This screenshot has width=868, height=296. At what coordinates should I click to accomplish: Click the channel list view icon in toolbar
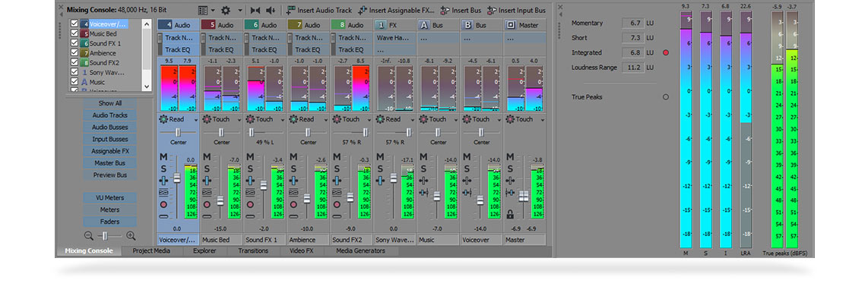click(203, 10)
